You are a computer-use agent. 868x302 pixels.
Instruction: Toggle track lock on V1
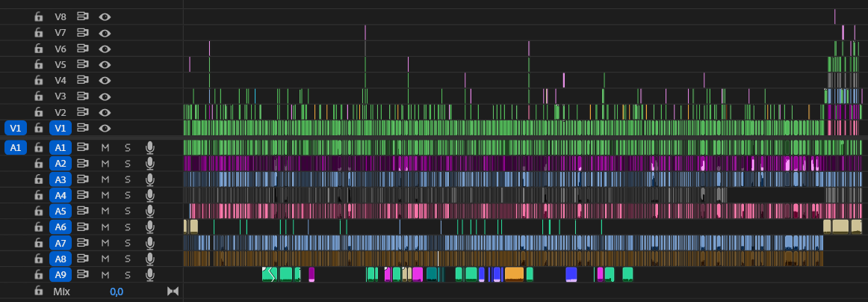point(38,128)
